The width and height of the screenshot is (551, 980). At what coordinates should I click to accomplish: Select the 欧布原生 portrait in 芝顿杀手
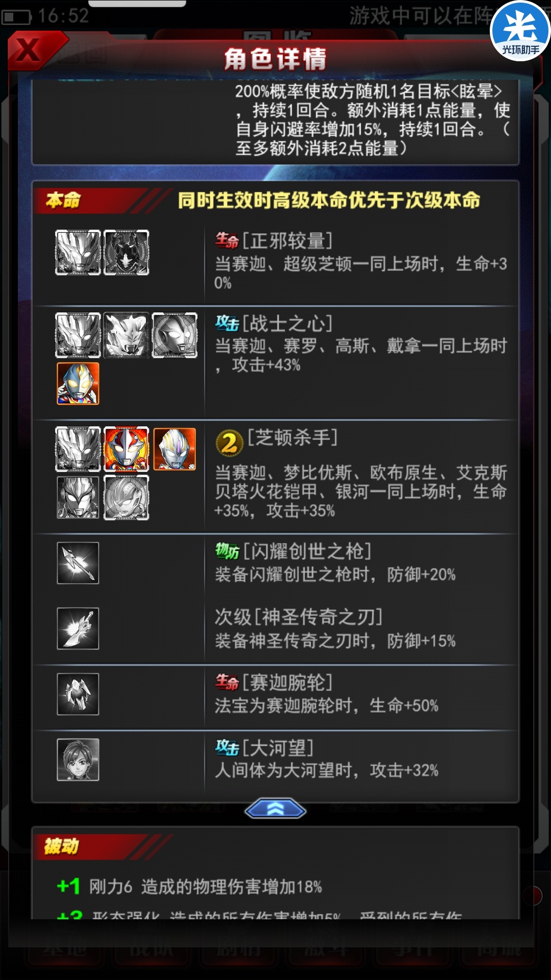(174, 449)
